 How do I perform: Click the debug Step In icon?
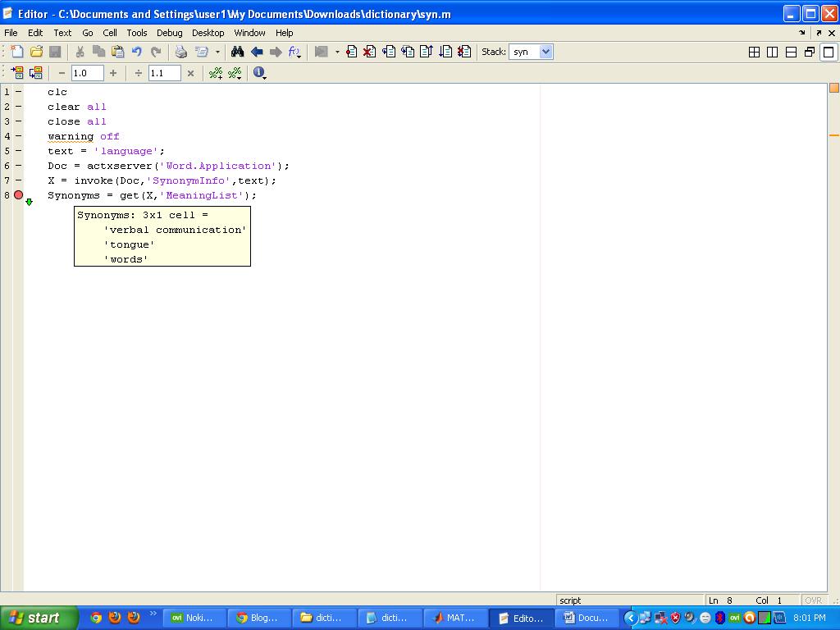[x=408, y=52]
